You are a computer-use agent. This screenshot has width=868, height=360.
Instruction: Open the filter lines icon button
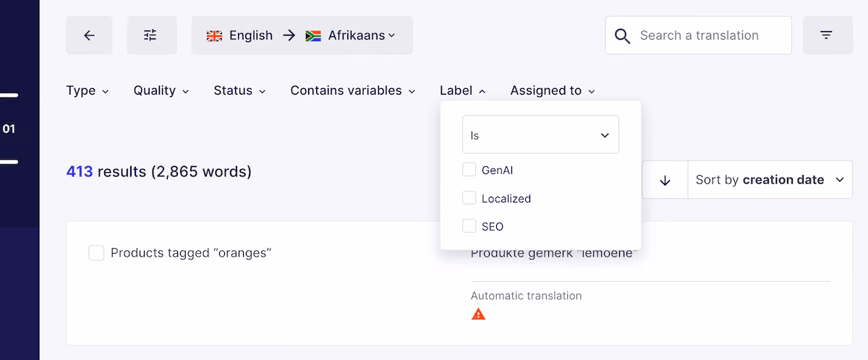pyautogui.click(x=826, y=35)
